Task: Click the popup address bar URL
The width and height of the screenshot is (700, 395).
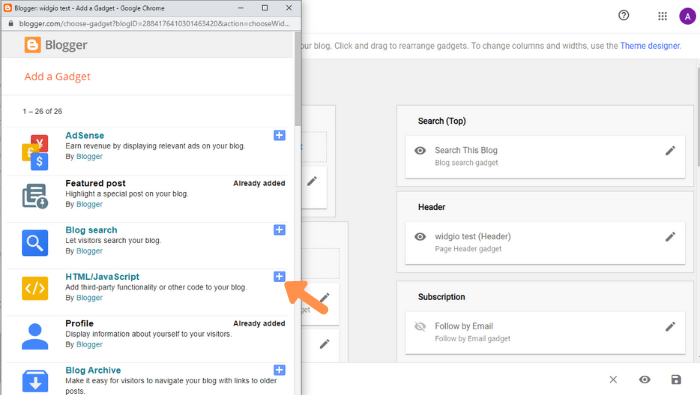Action: pos(154,24)
